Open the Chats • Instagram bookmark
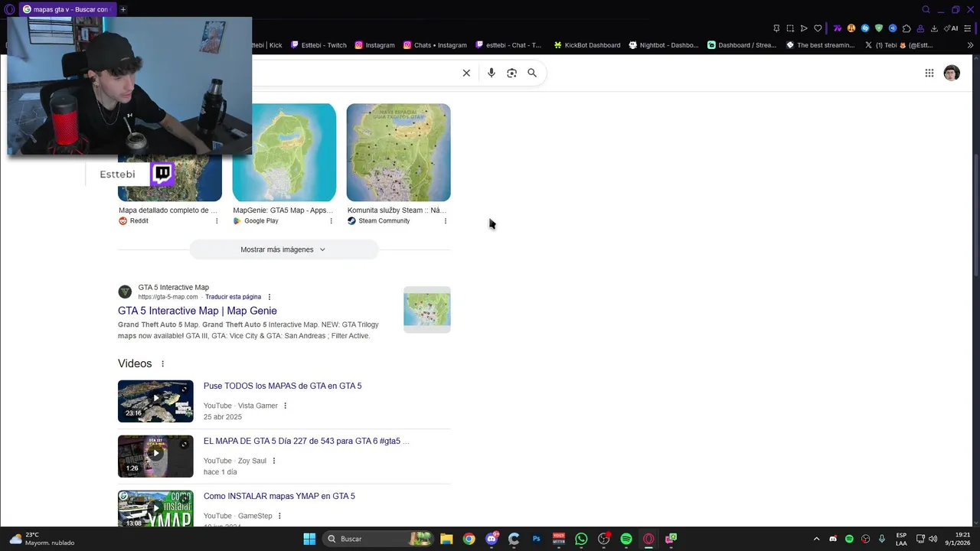This screenshot has width=980, height=551. [435, 45]
